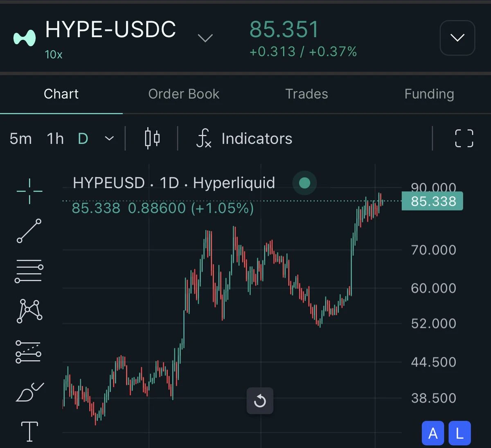Select the D daily timeframe
Viewport: 491px width, 448px height.
pos(83,139)
